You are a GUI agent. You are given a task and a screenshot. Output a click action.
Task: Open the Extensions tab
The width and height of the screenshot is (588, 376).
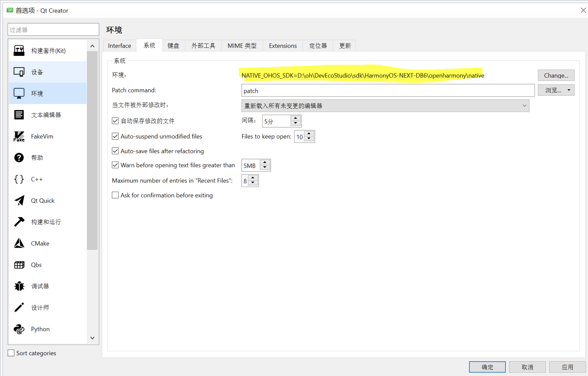point(283,46)
